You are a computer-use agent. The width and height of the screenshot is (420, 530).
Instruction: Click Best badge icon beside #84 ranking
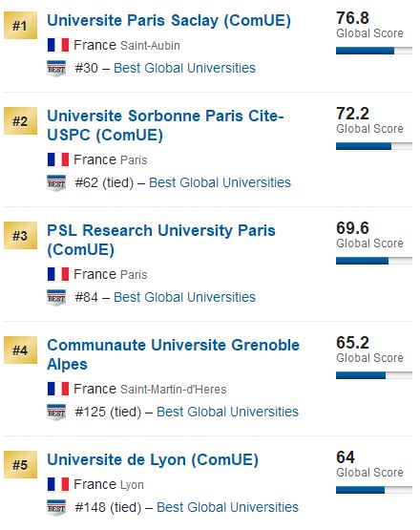point(56,297)
